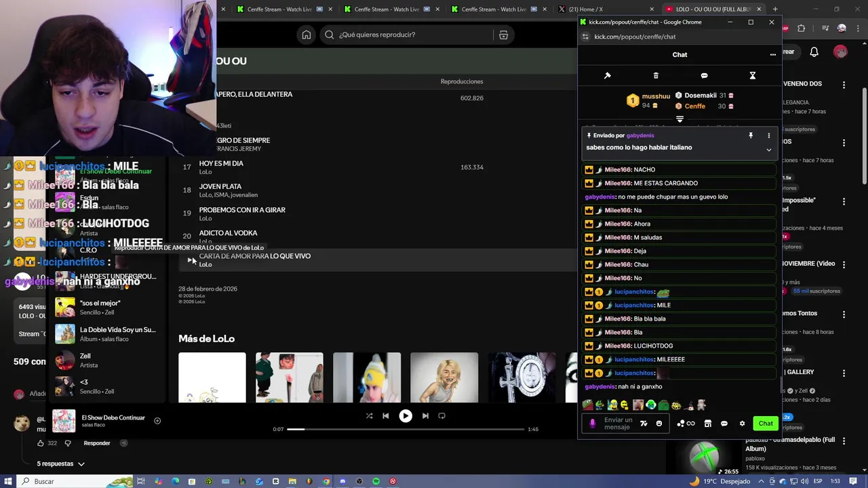Click the hourglass icon in chat header
The image size is (868, 488).
[752, 75]
